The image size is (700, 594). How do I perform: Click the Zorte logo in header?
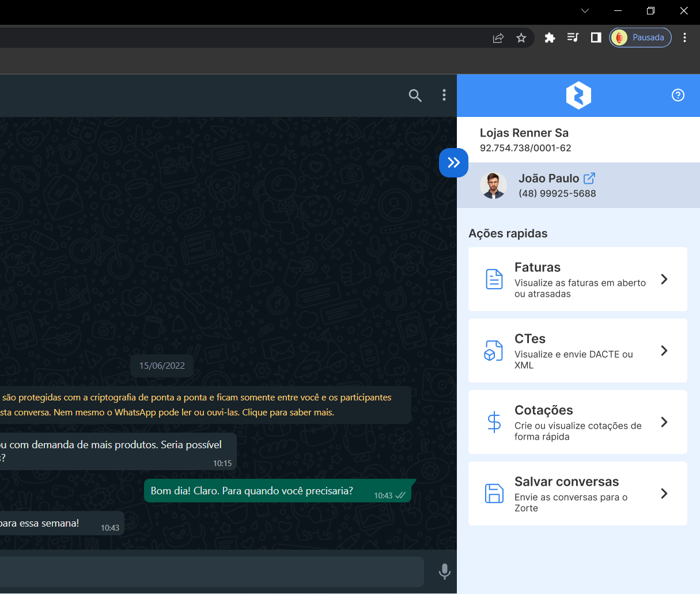(x=578, y=95)
